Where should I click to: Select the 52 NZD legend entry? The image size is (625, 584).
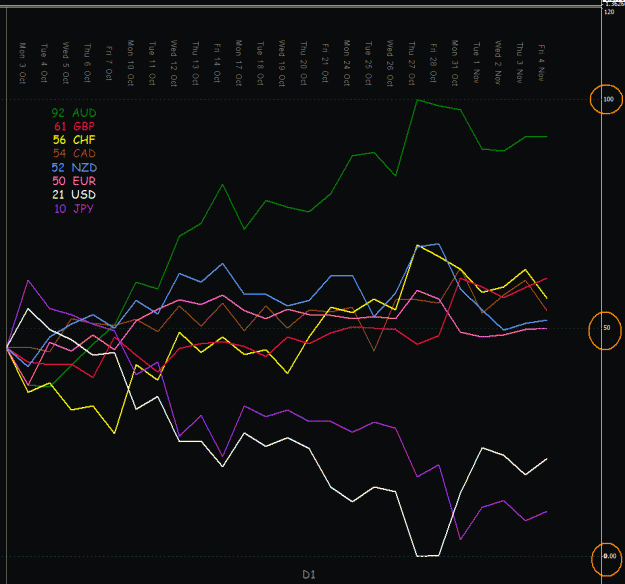coord(74,167)
